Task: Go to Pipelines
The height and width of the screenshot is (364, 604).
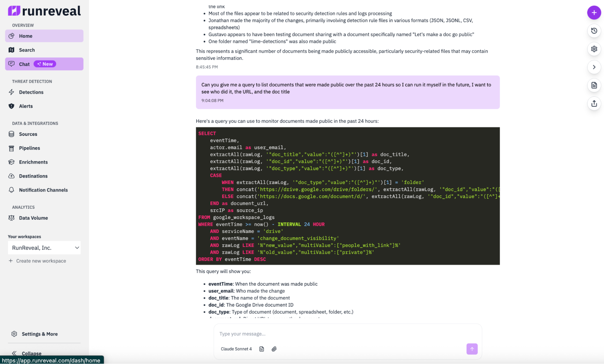Action: 44,148
